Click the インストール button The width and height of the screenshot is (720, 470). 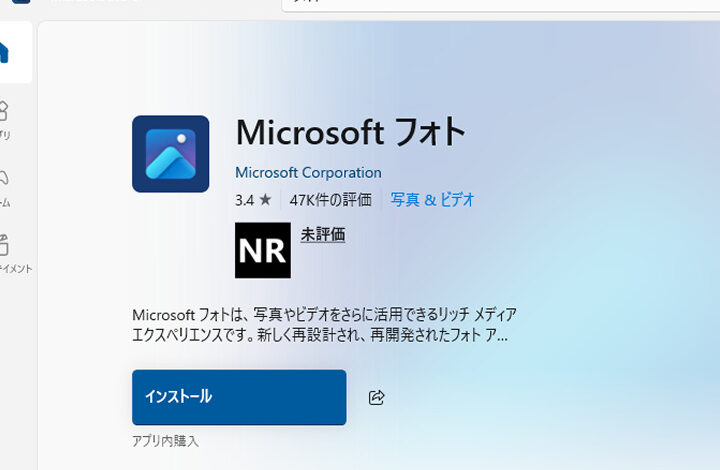[x=239, y=397]
